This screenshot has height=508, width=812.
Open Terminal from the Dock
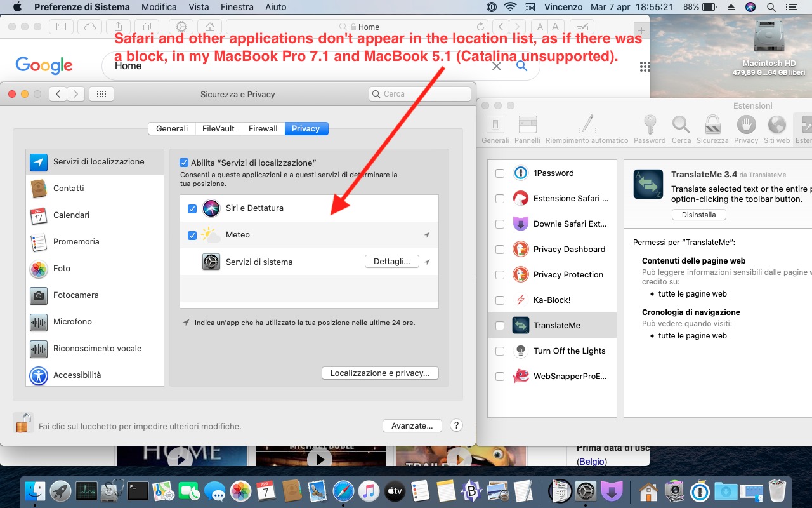point(138,491)
